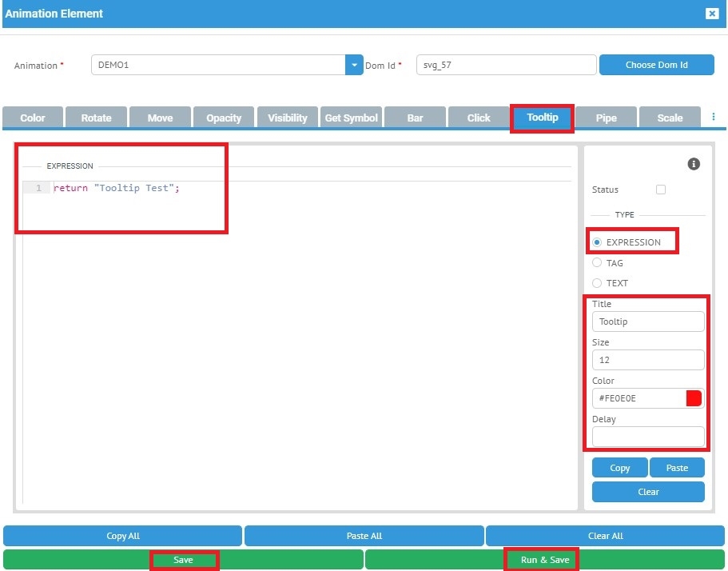Image resolution: width=728 pixels, height=571 pixels.
Task: Select the TEXT type radio button
Action: pos(597,283)
